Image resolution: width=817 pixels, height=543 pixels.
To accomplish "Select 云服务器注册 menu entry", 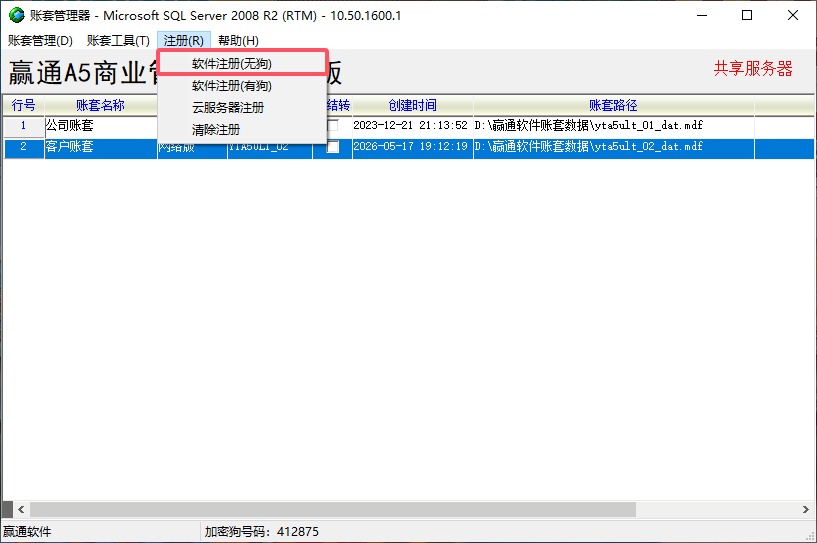I will (x=242, y=107).
